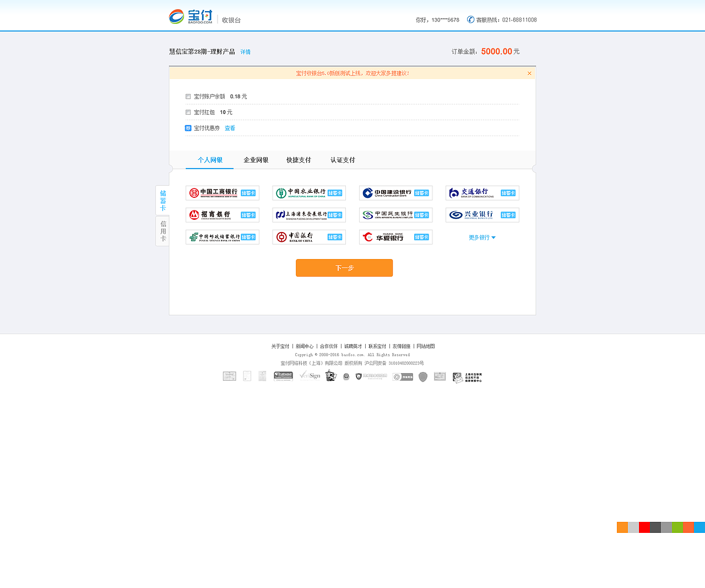This screenshot has height=588, width=705.
Task: Select Industrial Bank 兴业银行
Action: (x=482, y=215)
